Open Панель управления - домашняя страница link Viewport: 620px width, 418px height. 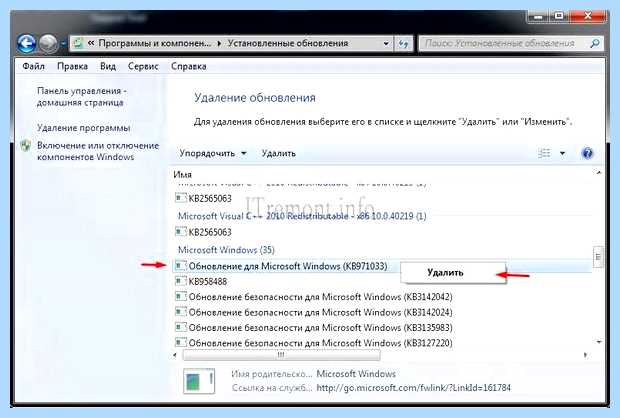click(x=82, y=96)
